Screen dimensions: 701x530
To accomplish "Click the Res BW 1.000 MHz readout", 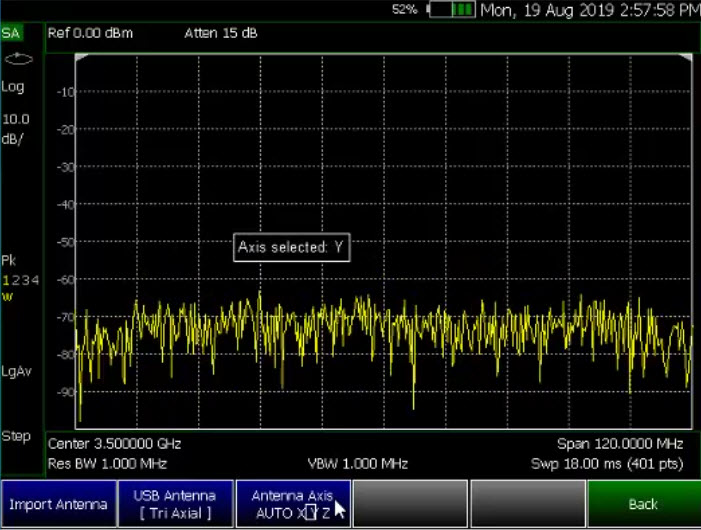I will [x=107, y=464].
